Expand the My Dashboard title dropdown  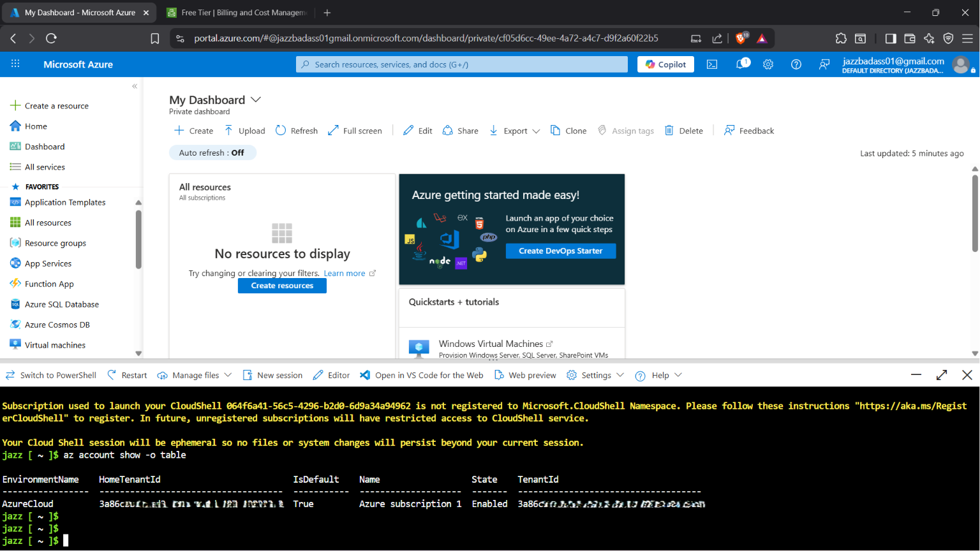(256, 99)
